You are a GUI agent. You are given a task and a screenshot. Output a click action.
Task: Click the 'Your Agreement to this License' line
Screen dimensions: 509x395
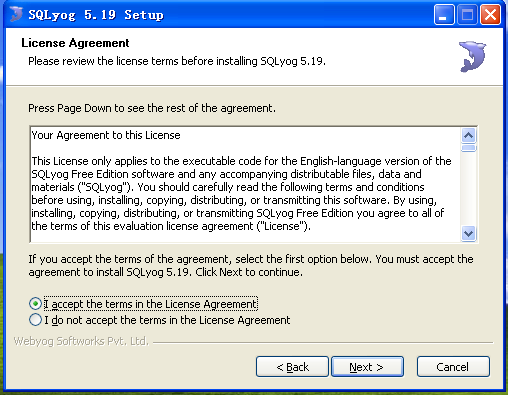click(106, 135)
